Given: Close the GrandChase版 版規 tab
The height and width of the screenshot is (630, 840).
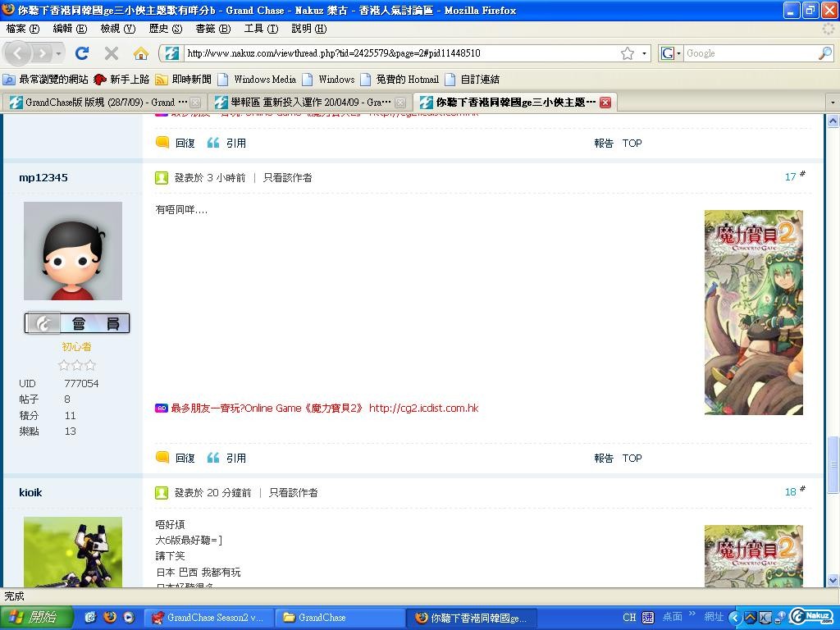Looking at the screenshot, I should [195, 103].
